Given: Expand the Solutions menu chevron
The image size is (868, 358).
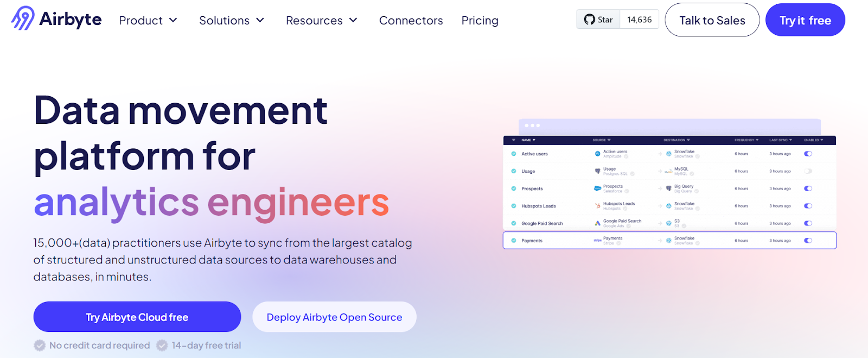Looking at the screenshot, I should point(260,20).
